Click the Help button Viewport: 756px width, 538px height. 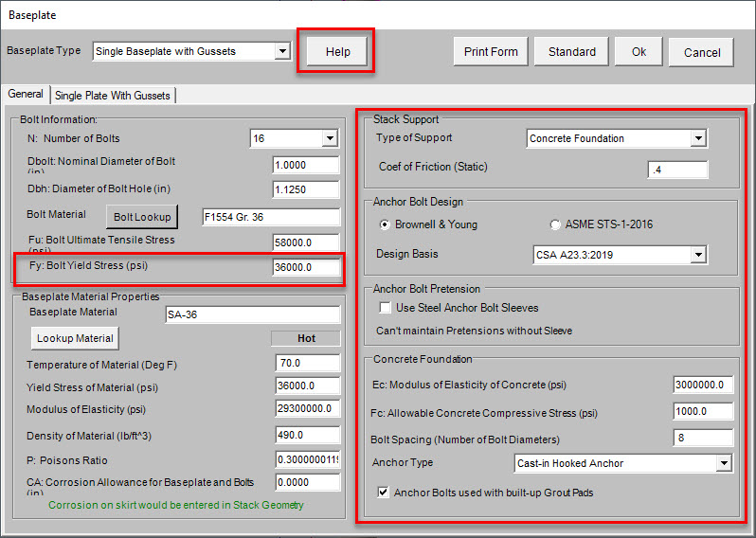[337, 52]
